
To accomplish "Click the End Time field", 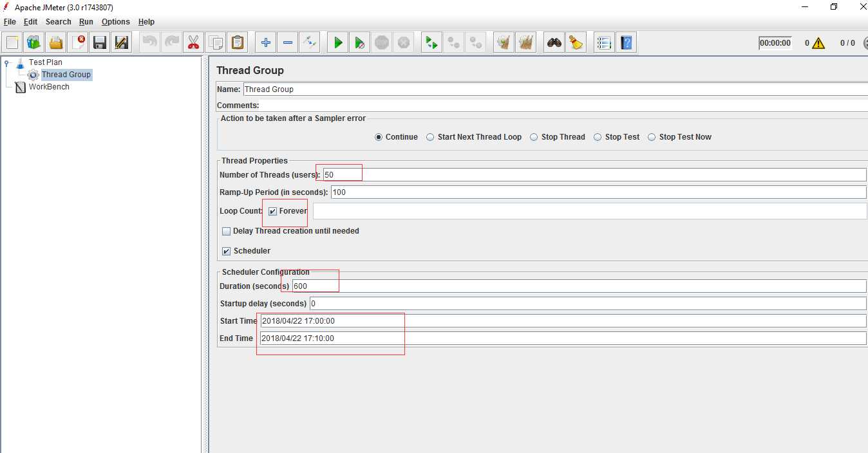I will pos(563,338).
